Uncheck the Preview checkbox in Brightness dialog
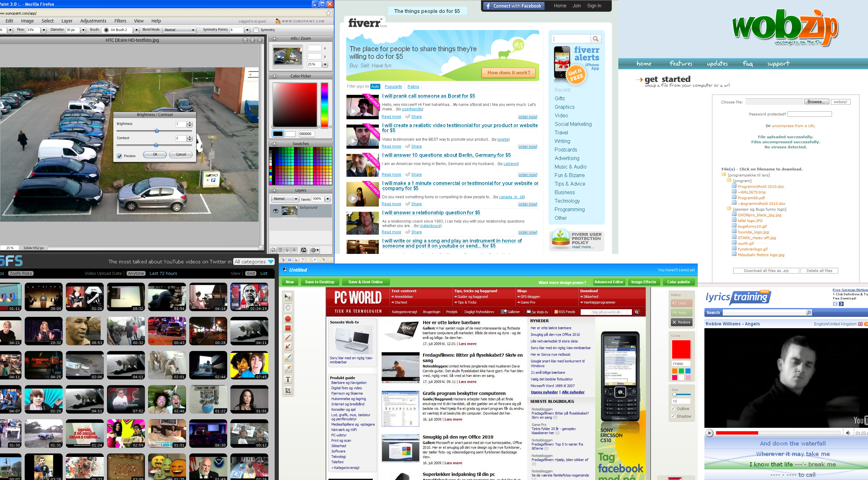868x480 pixels. [x=119, y=156]
